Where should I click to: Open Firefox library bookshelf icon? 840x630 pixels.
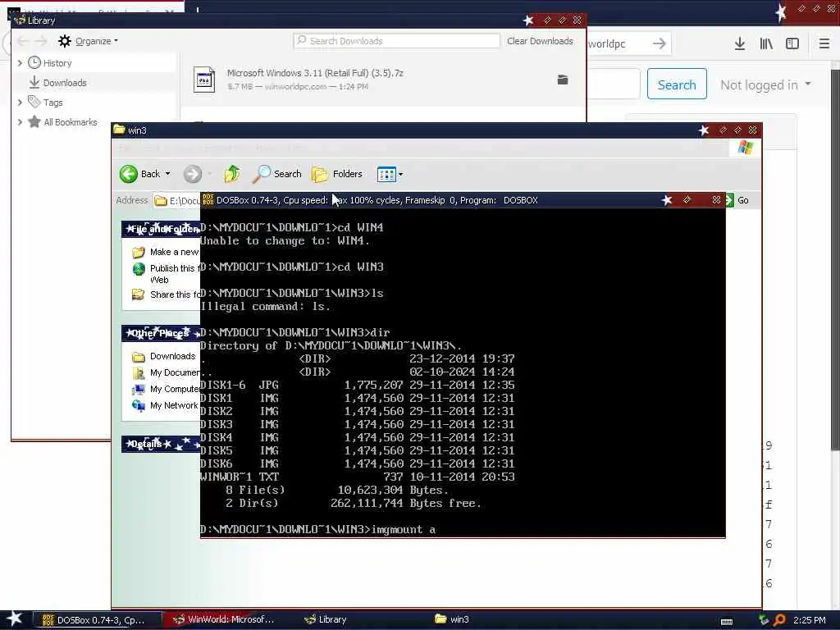[x=766, y=43]
